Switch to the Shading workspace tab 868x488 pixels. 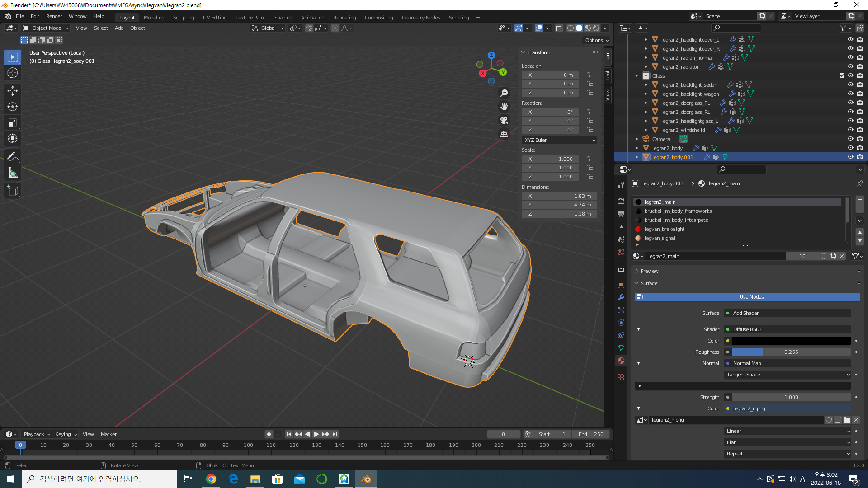pyautogui.click(x=283, y=18)
